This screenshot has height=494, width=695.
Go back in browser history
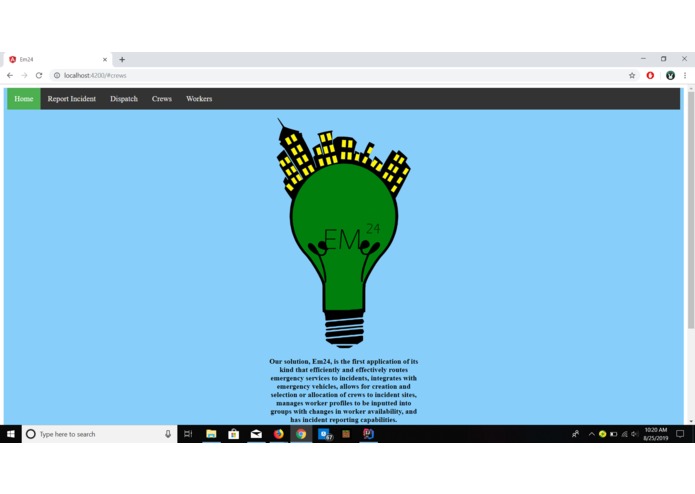[10, 75]
